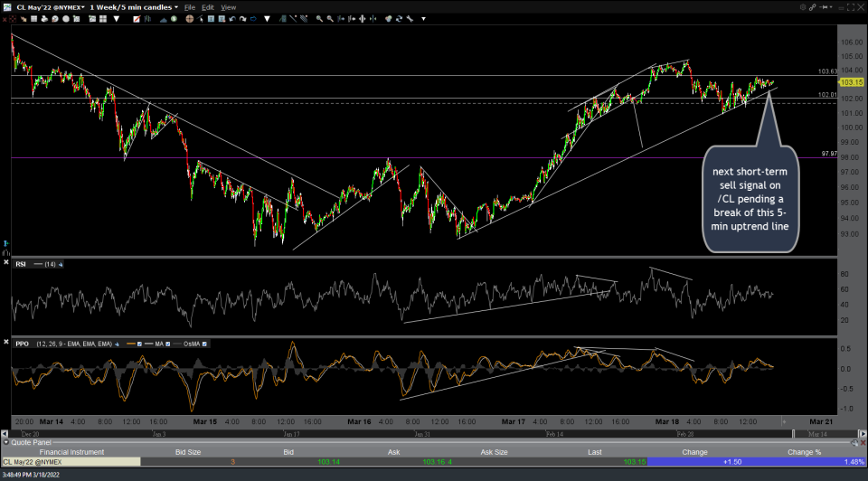Collapse the Quote Panel expander
This screenshot has height=481, width=868.
pos(5,442)
